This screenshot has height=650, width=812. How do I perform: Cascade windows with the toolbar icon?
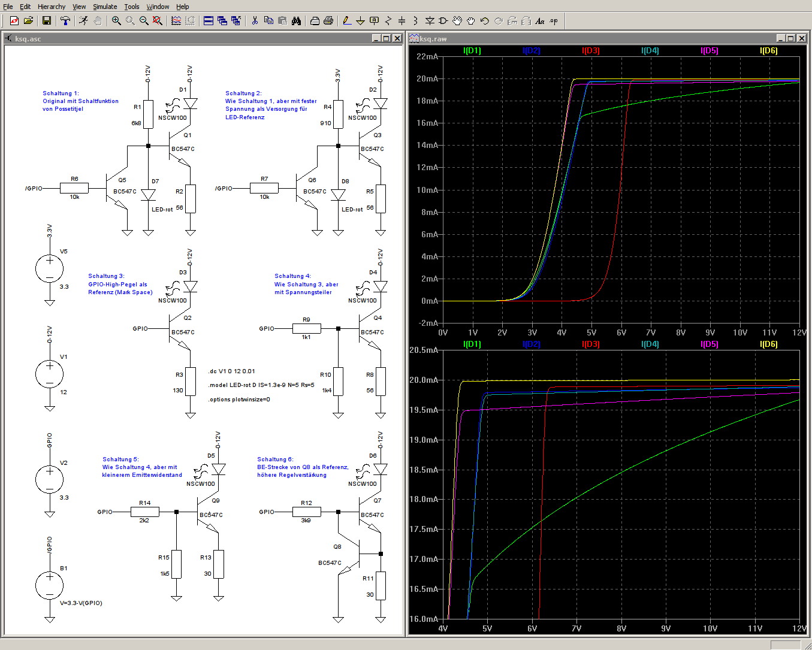point(222,21)
